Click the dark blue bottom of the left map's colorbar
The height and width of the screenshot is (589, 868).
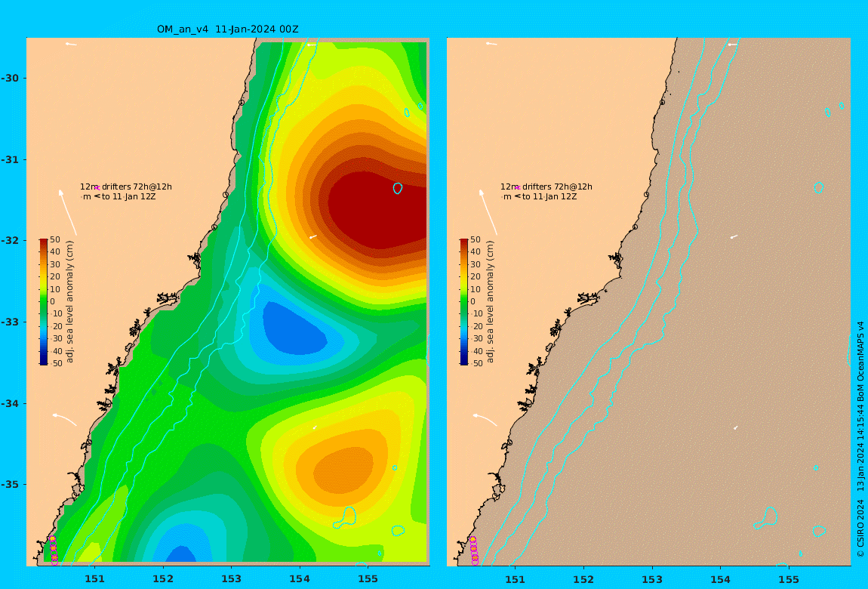[x=43, y=361]
